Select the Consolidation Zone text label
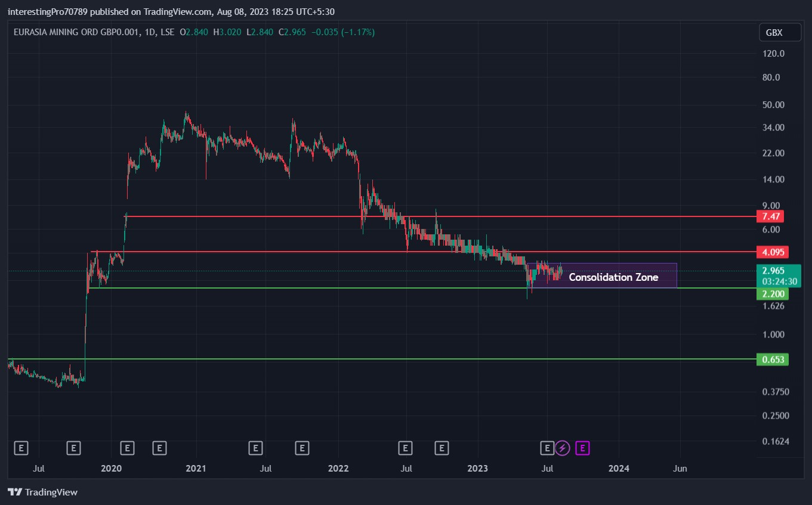The image size is (812, 505). tap(613, 277)
